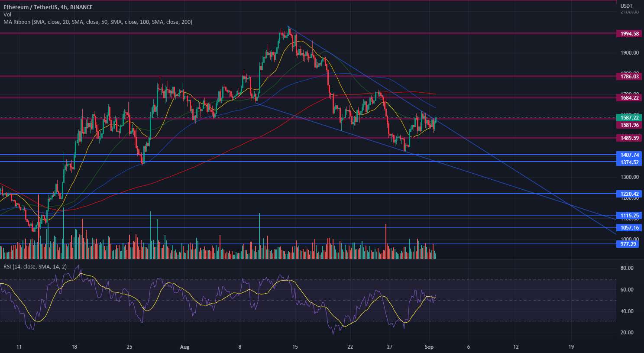Click the 1220.42 blue price label
Viewport: 644px width, 353px height.
[629, 194]
